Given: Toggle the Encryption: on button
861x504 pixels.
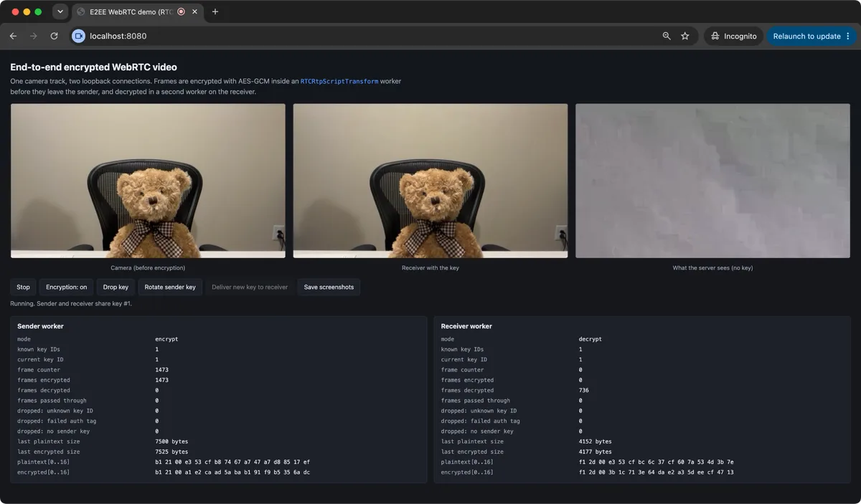Looking at the screenshot, I should point(66,287).
